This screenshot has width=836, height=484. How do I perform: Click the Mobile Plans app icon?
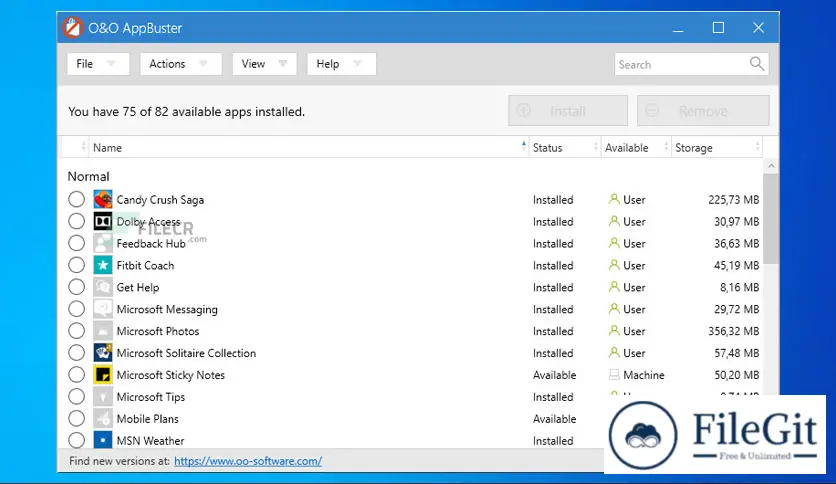point(103,418)
